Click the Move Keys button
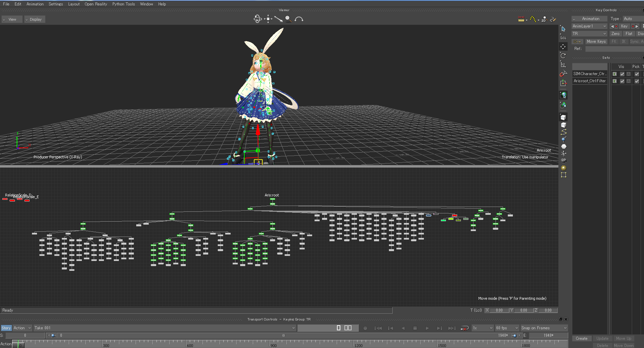 [596, 41]
